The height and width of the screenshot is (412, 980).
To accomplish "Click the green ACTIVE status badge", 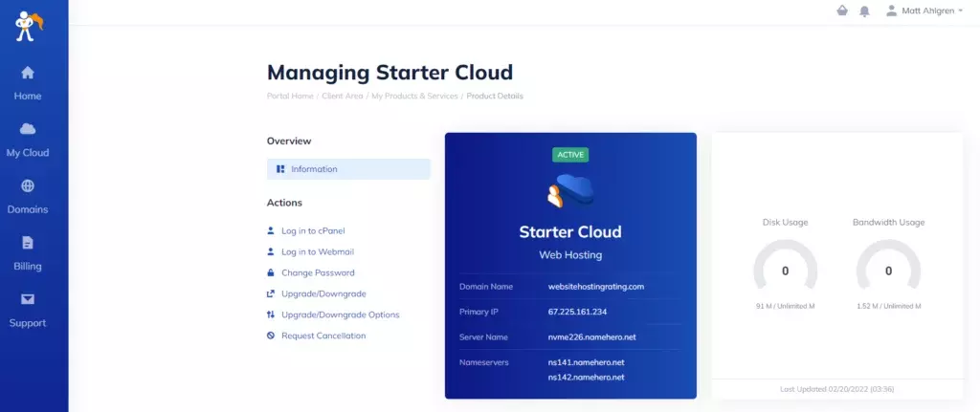I will pos(570,155).
